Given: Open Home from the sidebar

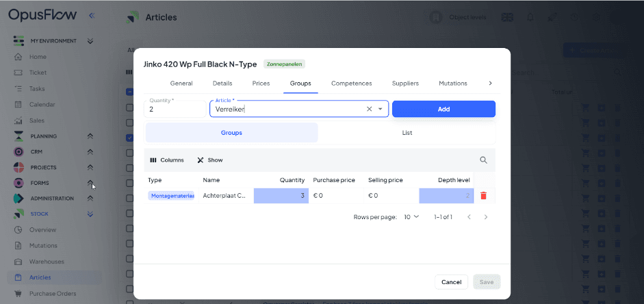Looking at the screenshot, I should 38,57.
